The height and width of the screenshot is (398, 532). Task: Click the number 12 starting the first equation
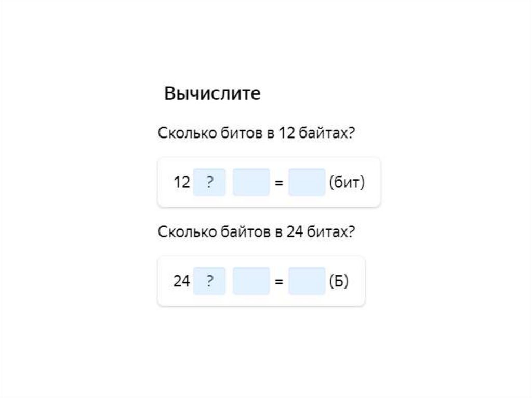[x=182, y=183]
